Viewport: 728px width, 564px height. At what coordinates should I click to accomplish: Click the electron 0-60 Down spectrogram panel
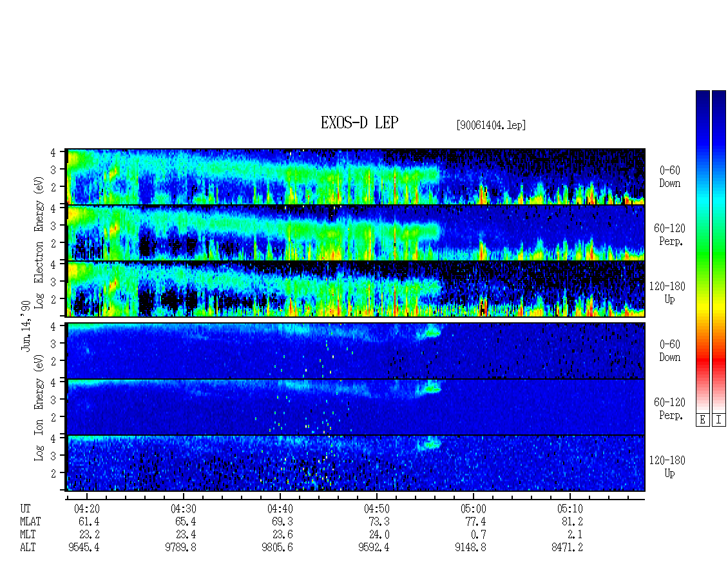tap(356, 177)
